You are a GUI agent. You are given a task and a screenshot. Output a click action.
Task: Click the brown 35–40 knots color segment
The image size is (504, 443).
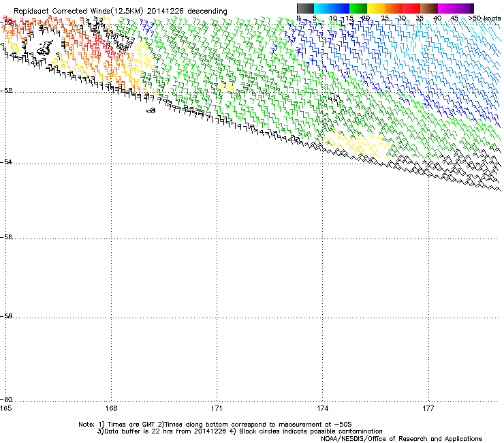(429, 8)
